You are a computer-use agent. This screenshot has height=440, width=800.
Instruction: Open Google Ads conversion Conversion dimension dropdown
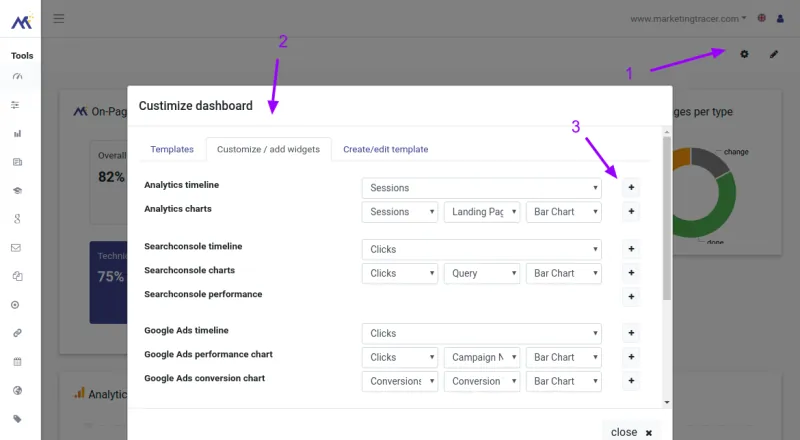pyautogui.click(x=482, y=381)
